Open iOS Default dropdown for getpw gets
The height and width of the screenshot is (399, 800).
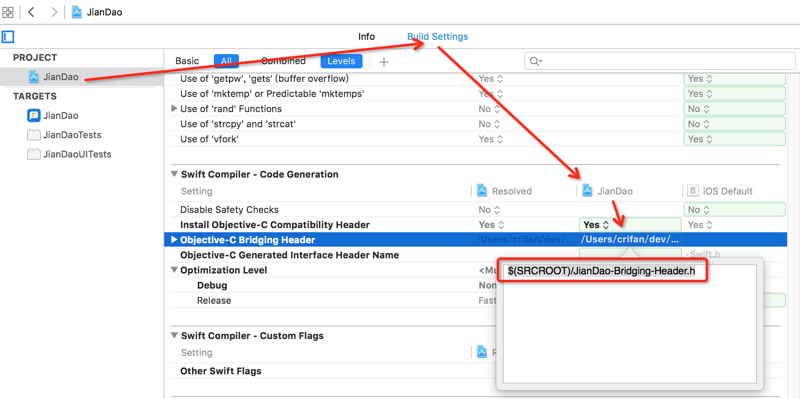(x=734, y=79)
